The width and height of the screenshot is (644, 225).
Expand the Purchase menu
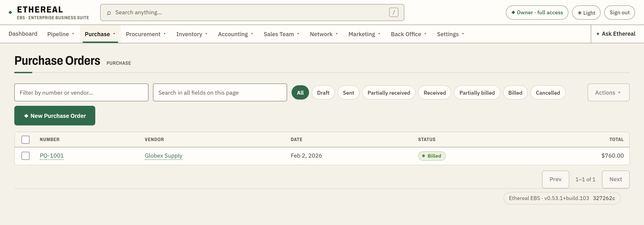[100, 34]
